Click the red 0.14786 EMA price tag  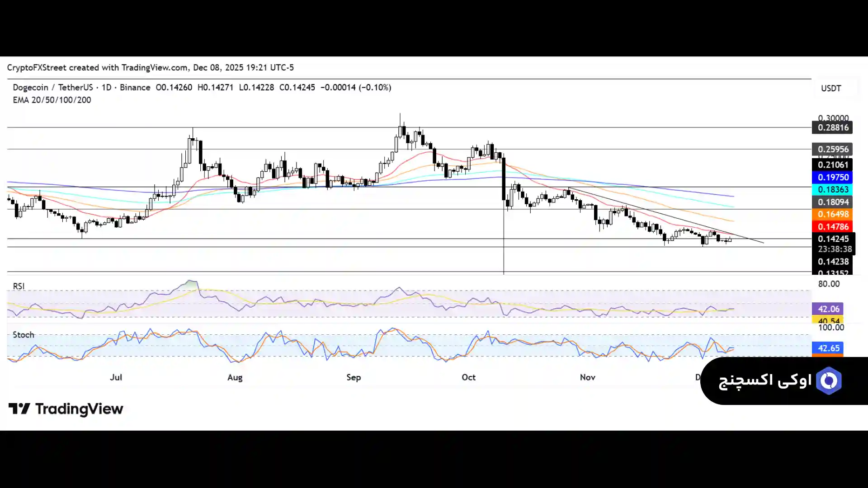[x=832, y=227]
